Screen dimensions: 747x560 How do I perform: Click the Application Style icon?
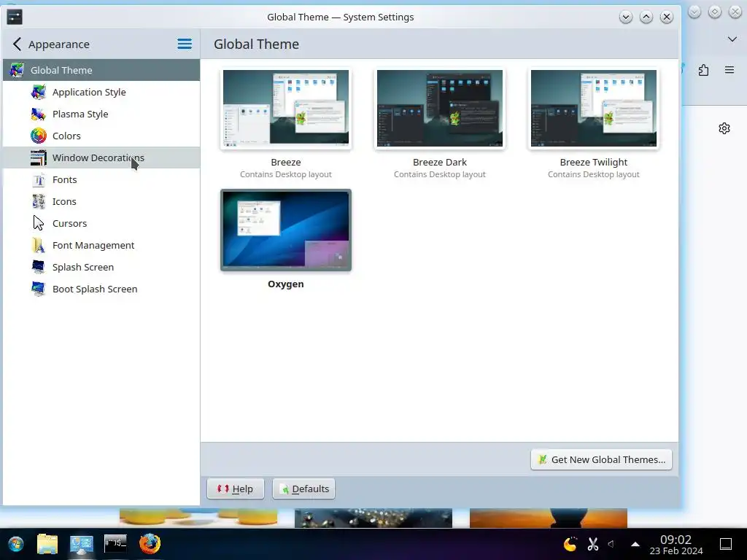point(39,92)
